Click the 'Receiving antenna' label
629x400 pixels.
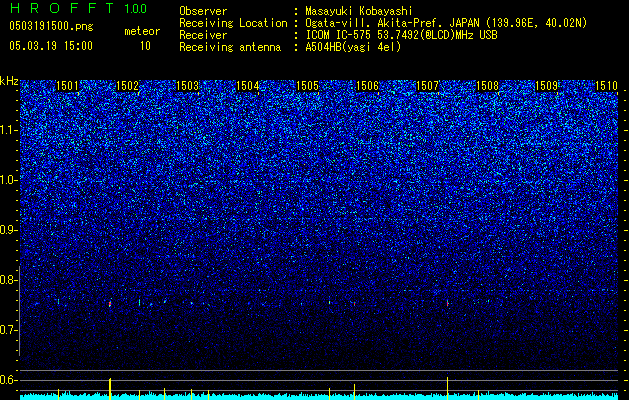tap(230, 47)
